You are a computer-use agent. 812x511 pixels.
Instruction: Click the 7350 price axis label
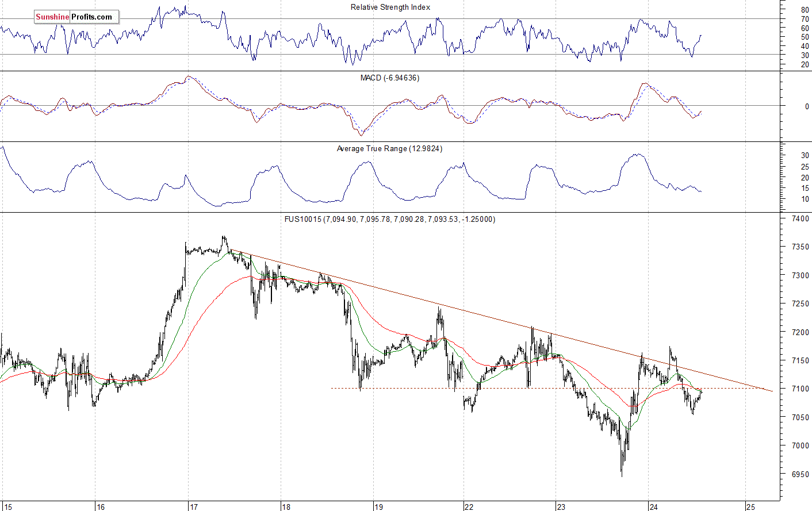[800, 247]
